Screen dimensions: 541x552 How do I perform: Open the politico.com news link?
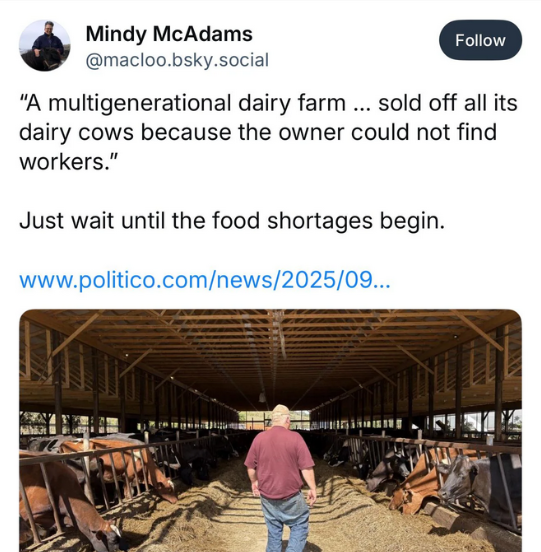[205, 280]
